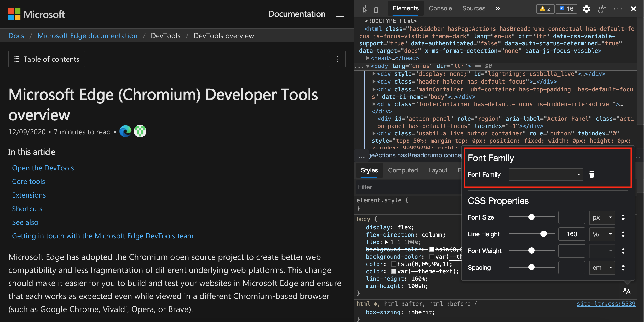Image resolution: width=644 pixels, height=322 pixels.
Task: Select the Computed styles tab
Action: [402, 170]
